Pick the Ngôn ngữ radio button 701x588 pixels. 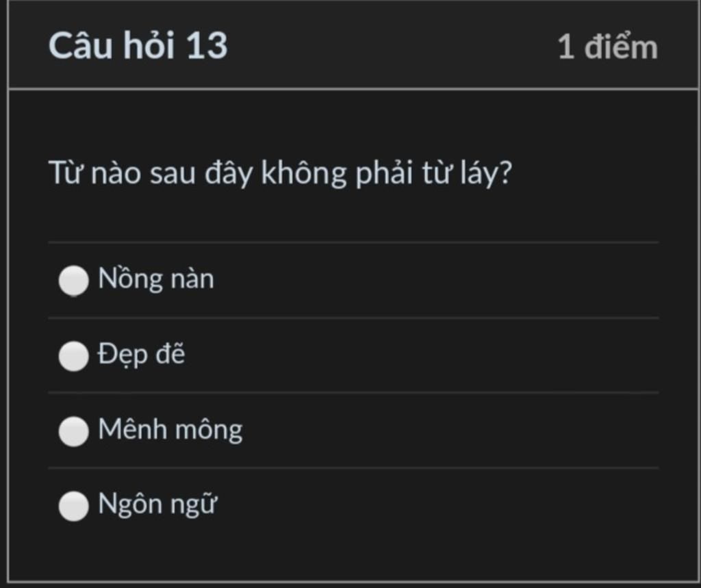tap(73, 506)
